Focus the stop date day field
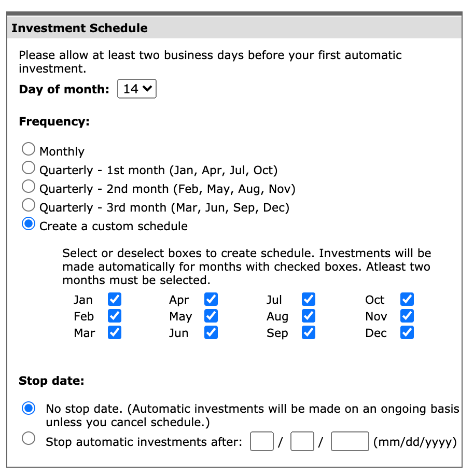 [302, 442]
